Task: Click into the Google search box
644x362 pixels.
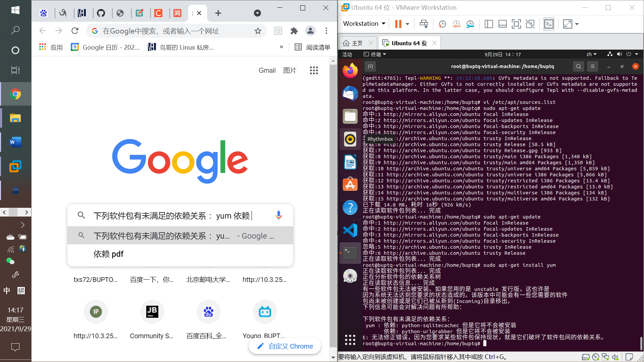Action: (x=180, y=215)
